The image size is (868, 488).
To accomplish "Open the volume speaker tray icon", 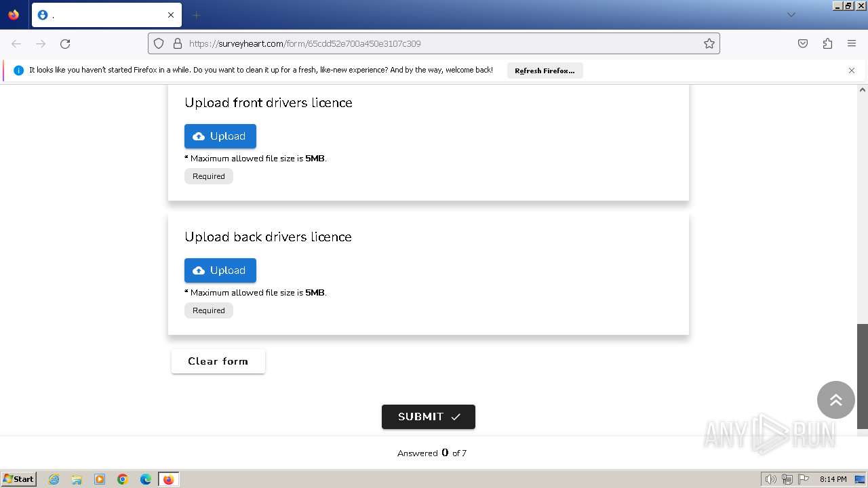I will pos(771,479).
